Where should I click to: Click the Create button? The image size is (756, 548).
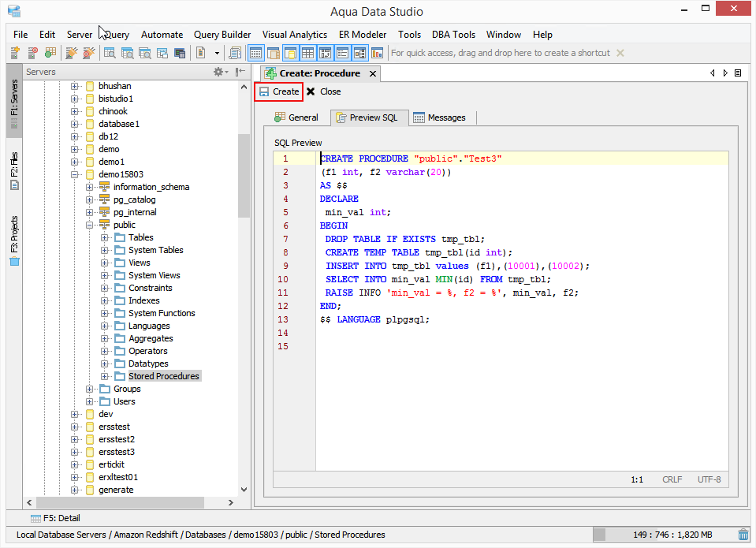coord(279,91)
